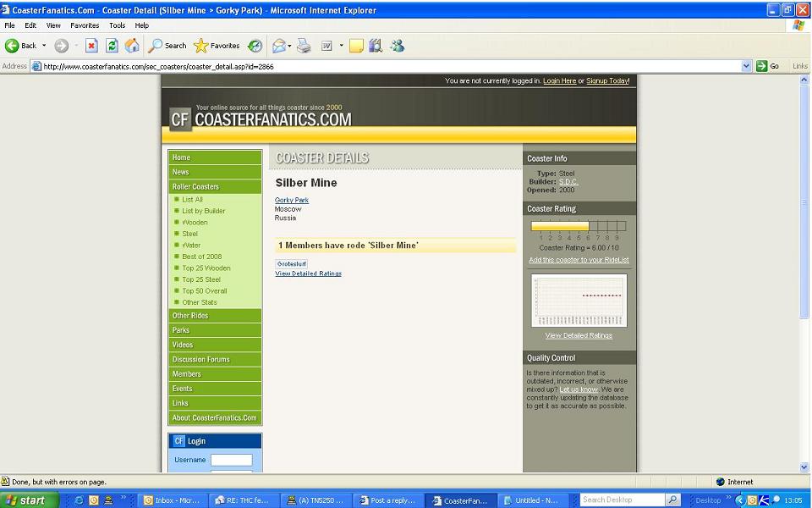The width and height of the screenshot is (812, 508).
Task: Click the Windows Start button
Action: (x=29, y=500)
